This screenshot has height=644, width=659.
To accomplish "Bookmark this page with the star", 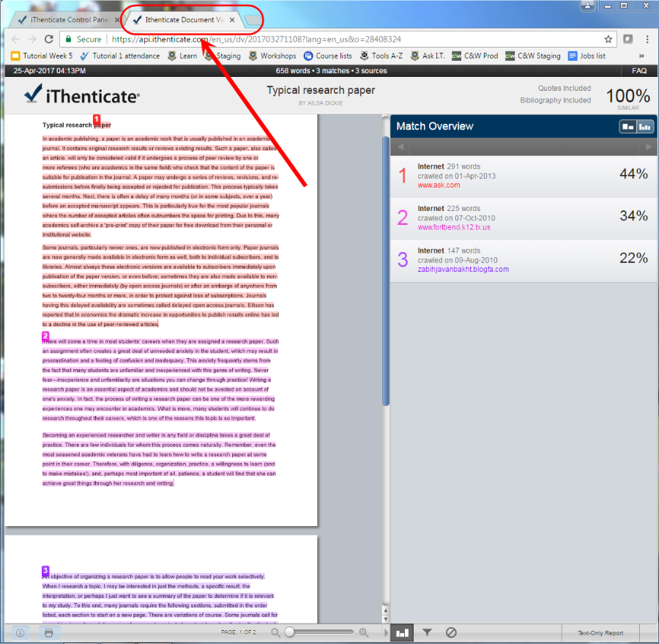I will point(608,39).
